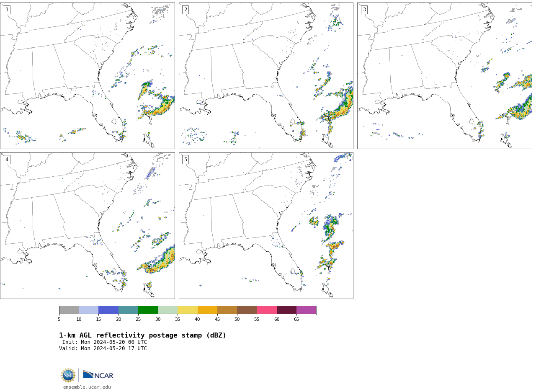
Task: Click the orange 40-45 dBZ swatch
Action: tap(207, 310)
